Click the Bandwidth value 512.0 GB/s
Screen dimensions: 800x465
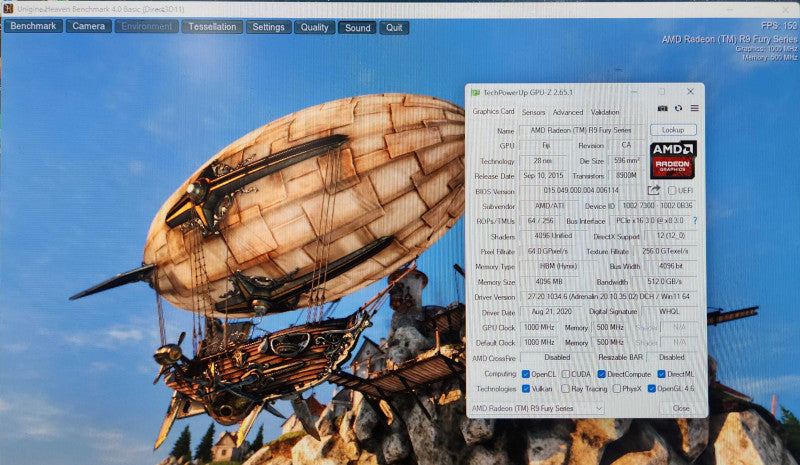click(664, 281)
